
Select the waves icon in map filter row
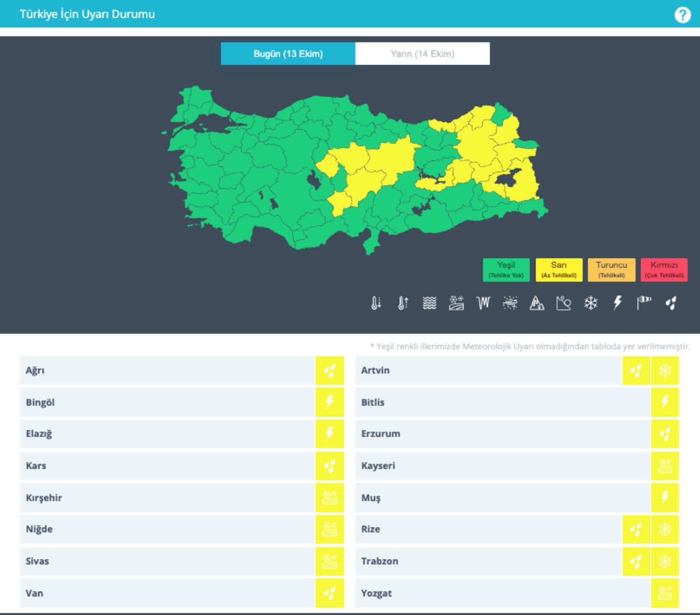(x=429, y=303)
